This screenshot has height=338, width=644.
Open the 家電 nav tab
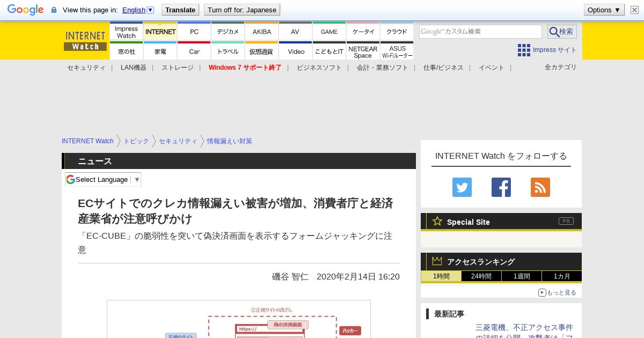point(160,51)
